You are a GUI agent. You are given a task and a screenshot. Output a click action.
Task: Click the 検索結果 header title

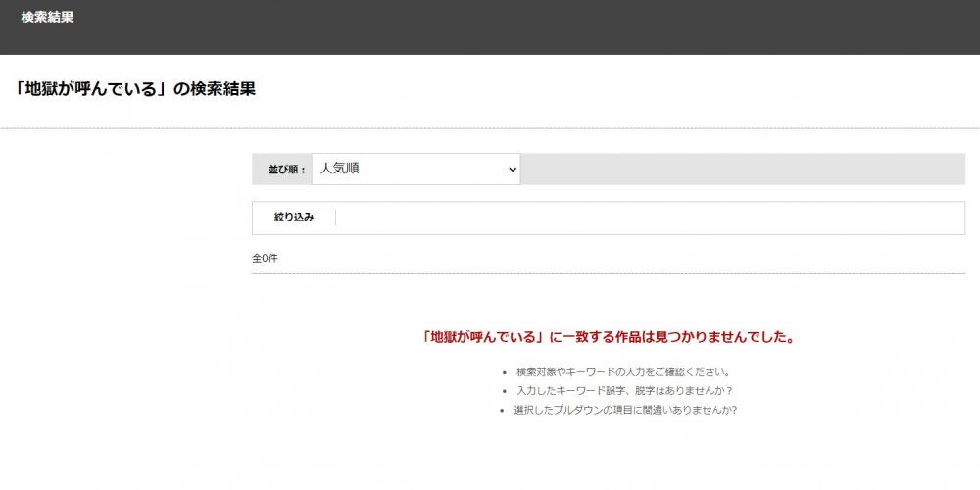pos(47,18)
